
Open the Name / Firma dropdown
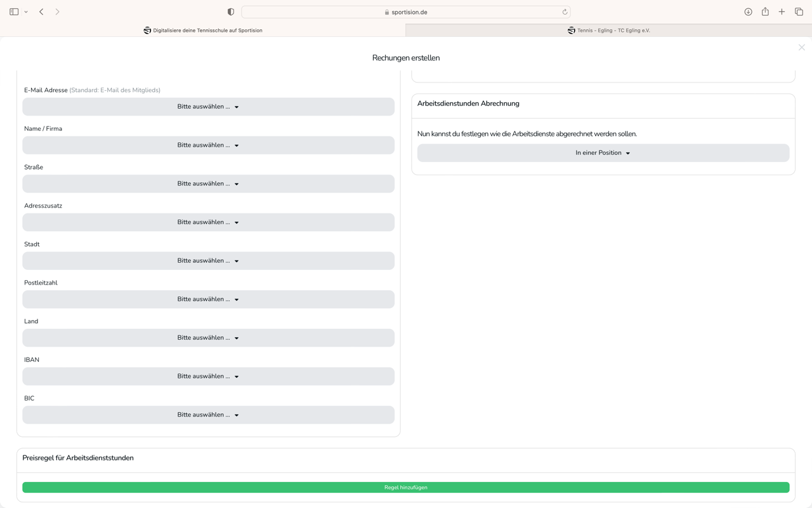208,145
